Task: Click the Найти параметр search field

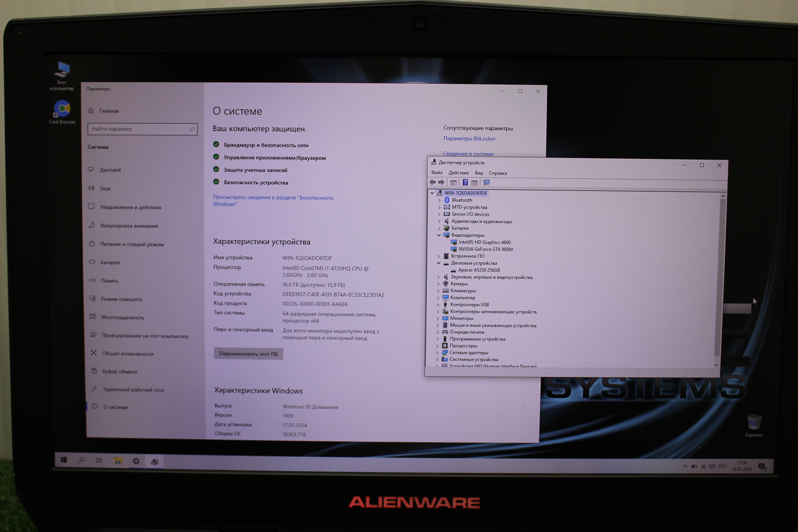Action: (x=143, y=129)
